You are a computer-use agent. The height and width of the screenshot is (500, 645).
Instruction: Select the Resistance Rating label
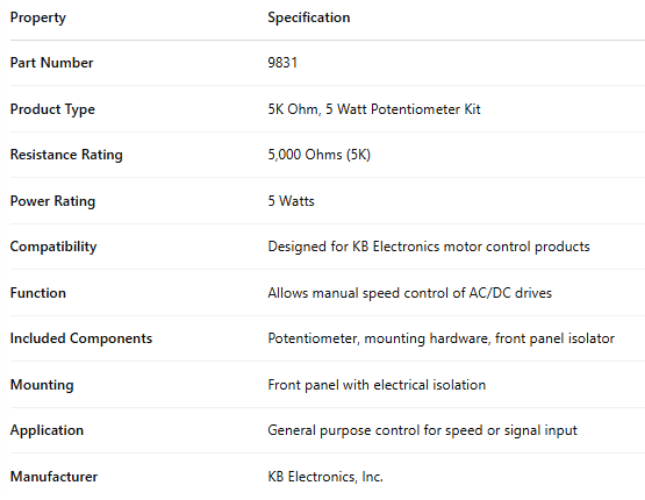66,155
